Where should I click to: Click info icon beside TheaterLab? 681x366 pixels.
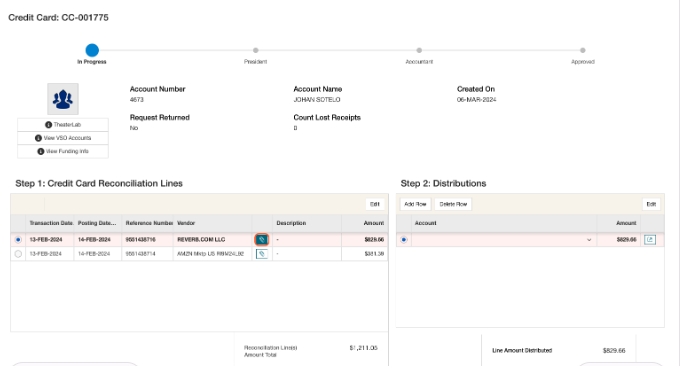coord(48,125)
